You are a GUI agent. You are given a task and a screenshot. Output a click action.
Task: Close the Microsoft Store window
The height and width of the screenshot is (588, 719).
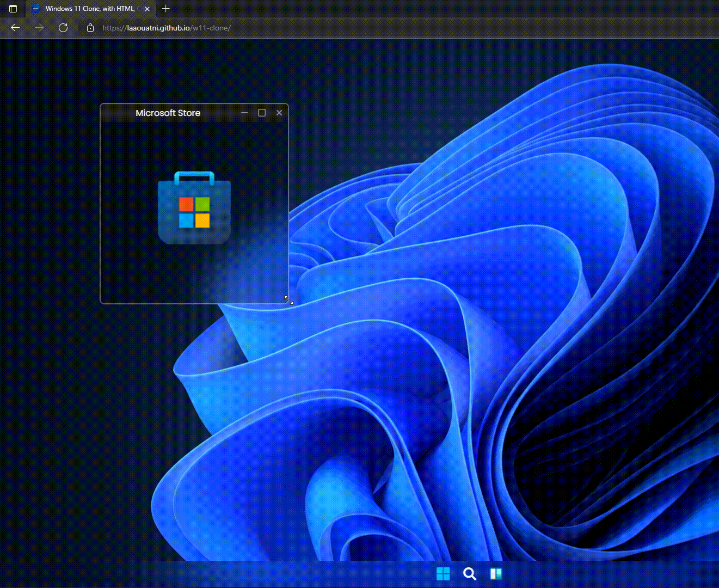coord(279,112)
